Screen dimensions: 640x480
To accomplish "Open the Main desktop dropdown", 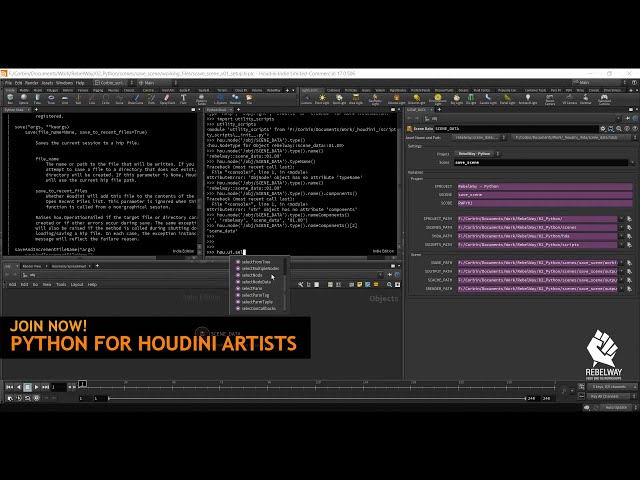I will pyautogui.click(x=157, y=83).
